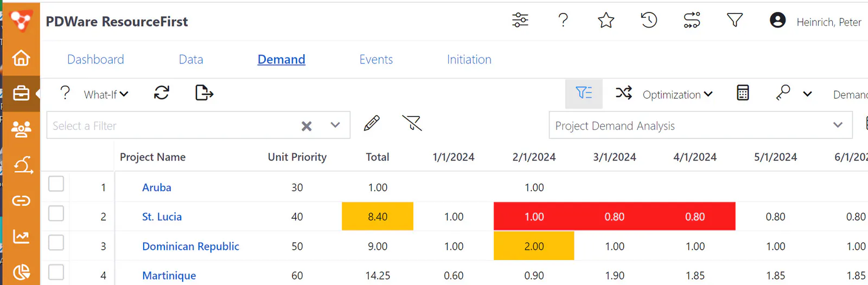Clear filter with crossed funnel icon
The image size is (868, 285).
(412, 123)
